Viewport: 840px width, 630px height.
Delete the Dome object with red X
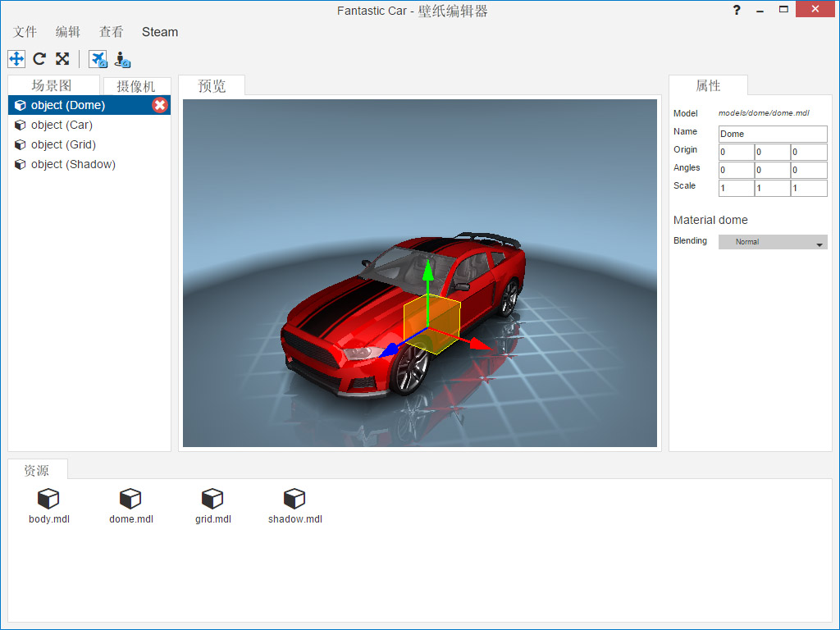(160, 105)
